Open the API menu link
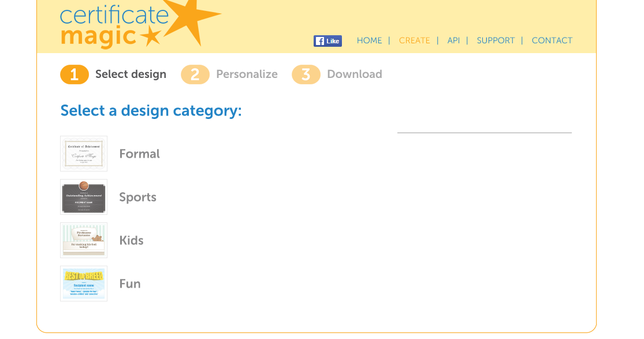This screenshot has width=644, height=339. (x=453, y=40)
